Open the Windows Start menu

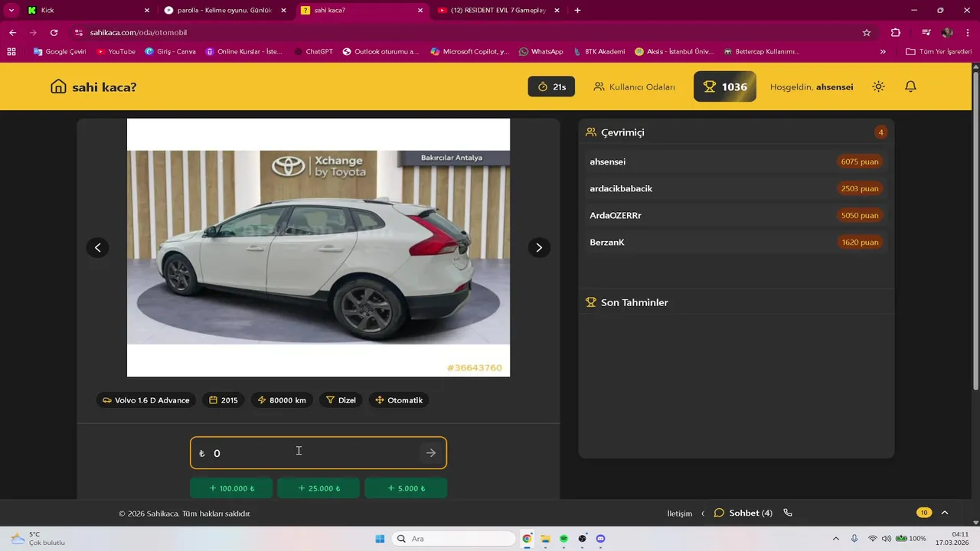click(380, 539)
